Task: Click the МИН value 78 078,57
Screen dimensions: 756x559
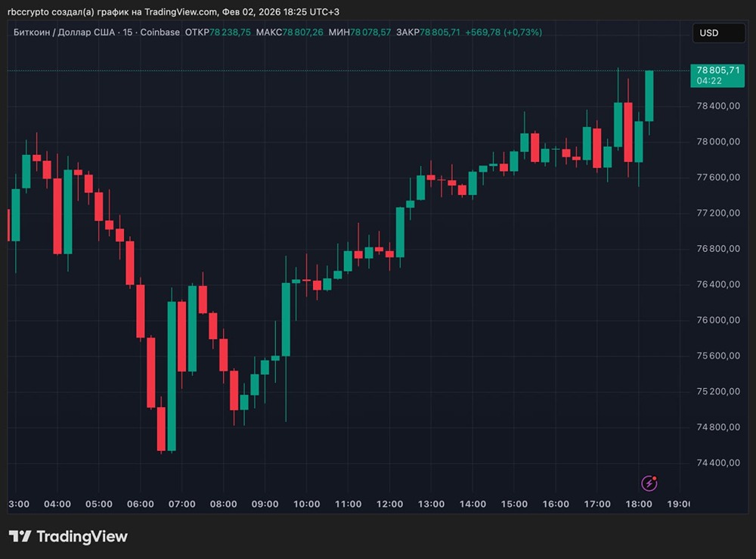Action: pos(370,33)
